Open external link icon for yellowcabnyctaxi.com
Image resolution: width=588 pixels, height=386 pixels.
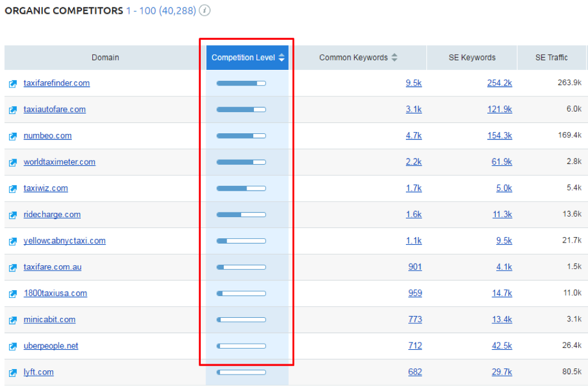coord(13,241)
